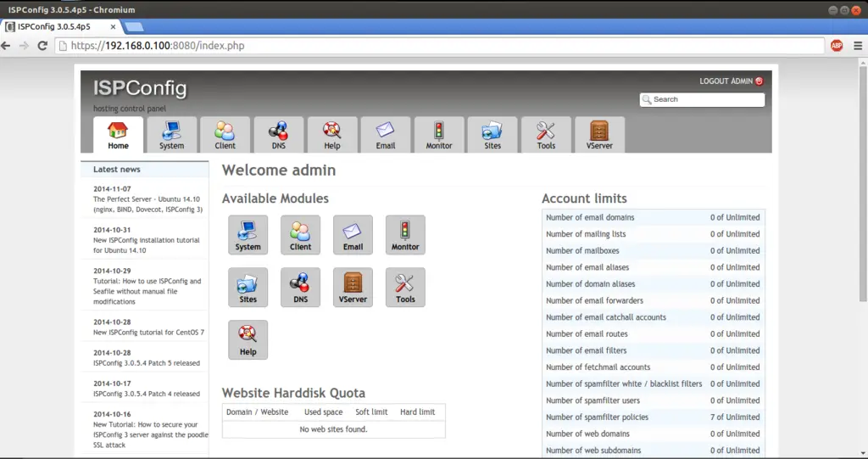Click the Client module icon under Available Modules
The image size is (868, 459).
301,235
